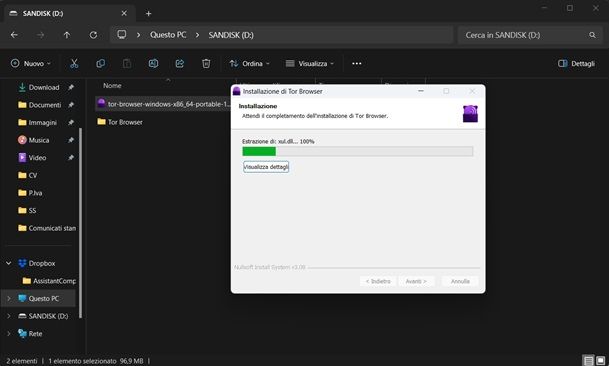Click the Share icon in toolbar
The image size is (610, 366).
(x=180, y=63)
